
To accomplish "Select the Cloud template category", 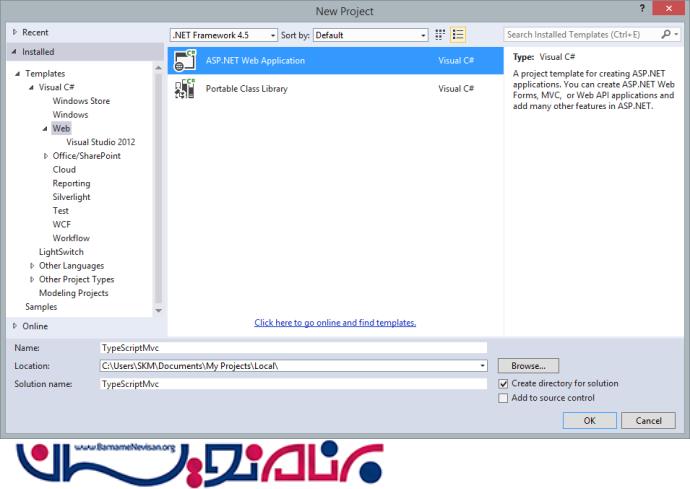I will tap(64, 169).
